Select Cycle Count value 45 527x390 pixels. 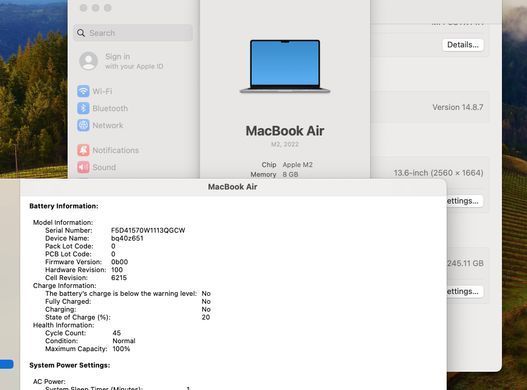pyautogui.click(x=117, y=333)
